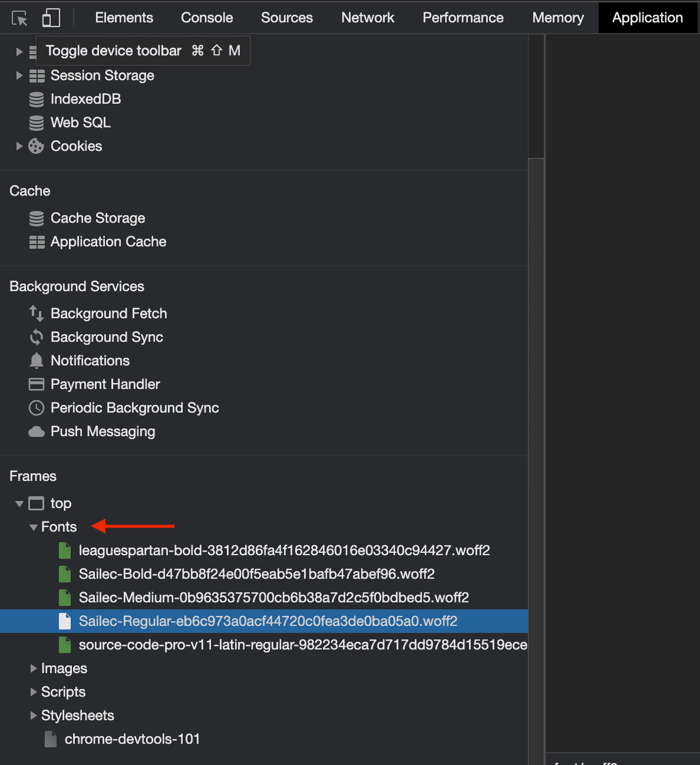The width and height of the screenshot is (700, 765).
Task: Open the Cookies entry
Action: pyautogui.click(x=77, y=146)
